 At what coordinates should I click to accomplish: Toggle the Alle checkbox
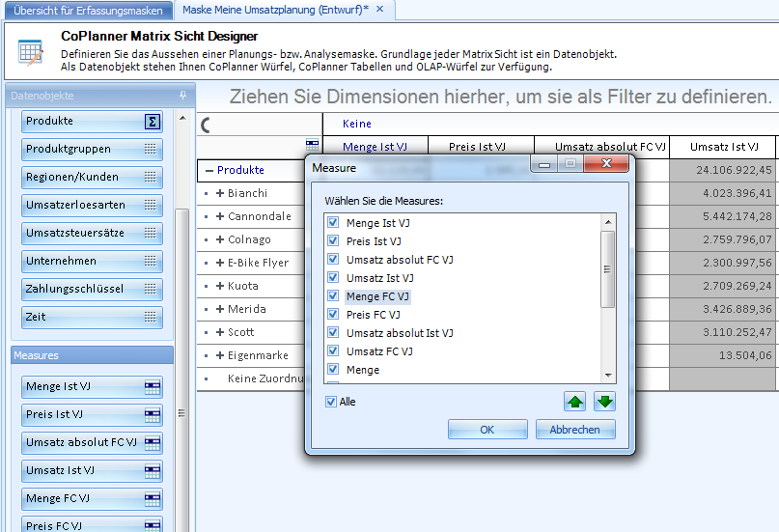coord(331,402)
